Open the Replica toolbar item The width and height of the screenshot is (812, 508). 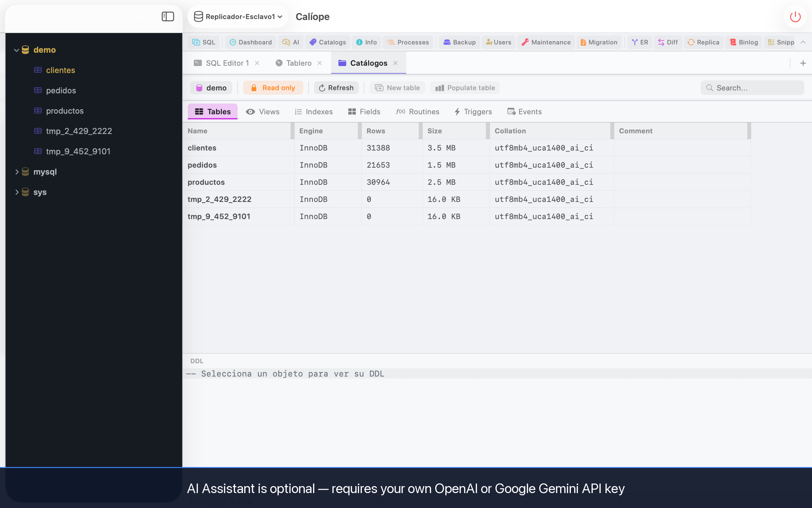(704, 42)
